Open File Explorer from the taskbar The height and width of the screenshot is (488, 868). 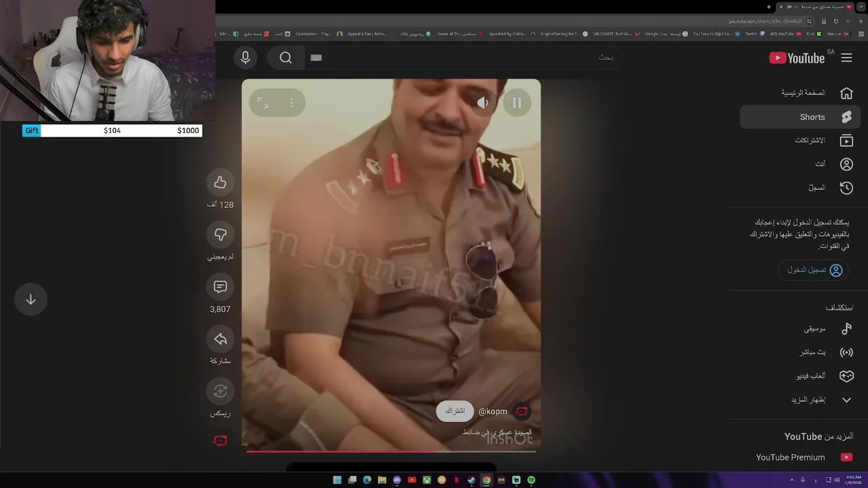tap(382, 480)
